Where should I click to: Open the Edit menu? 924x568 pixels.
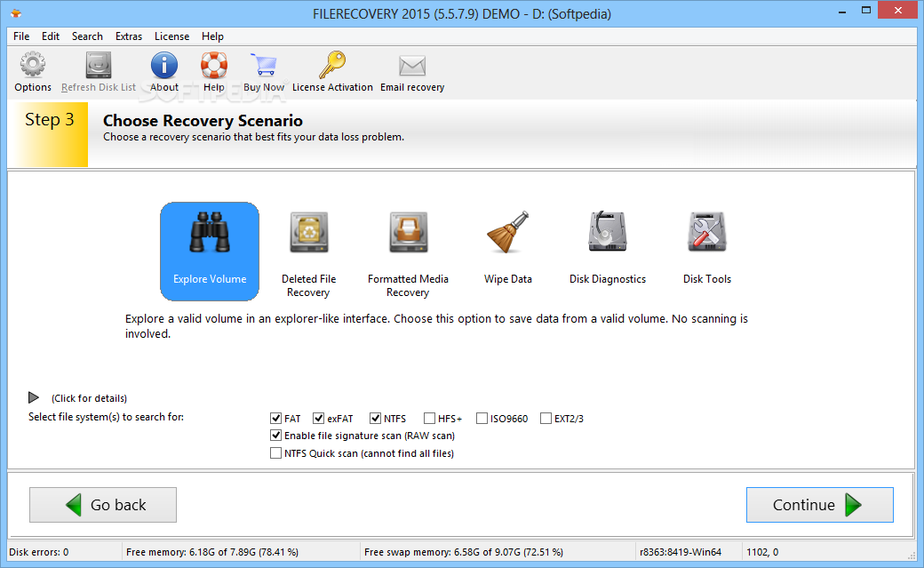50,36
